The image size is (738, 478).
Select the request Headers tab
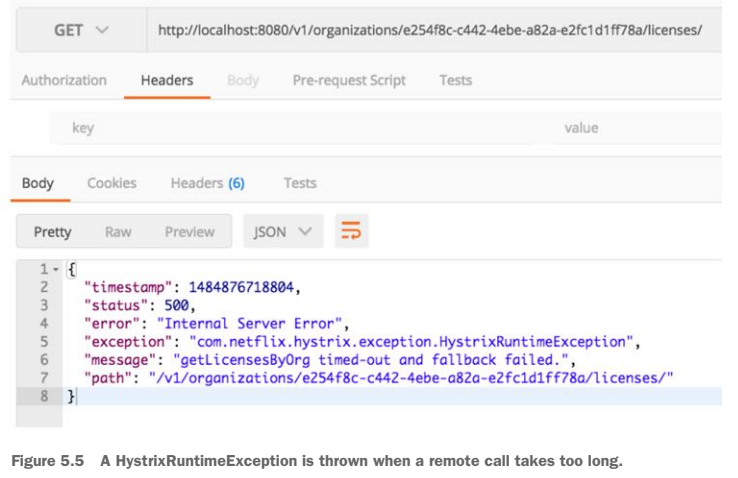(x=167, y=80)
